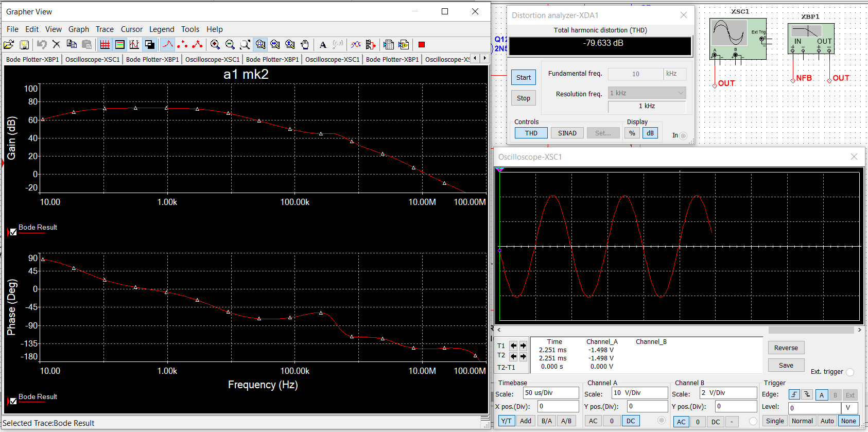Viewport: 868px width, 432px height.
Task: Click the Undo icon in Grapher toolbar
Action: click(x=42, y=45)
